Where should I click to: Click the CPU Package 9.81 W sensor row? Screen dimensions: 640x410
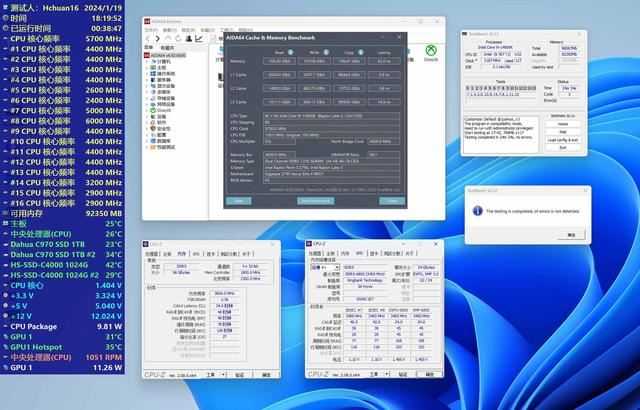62,326
